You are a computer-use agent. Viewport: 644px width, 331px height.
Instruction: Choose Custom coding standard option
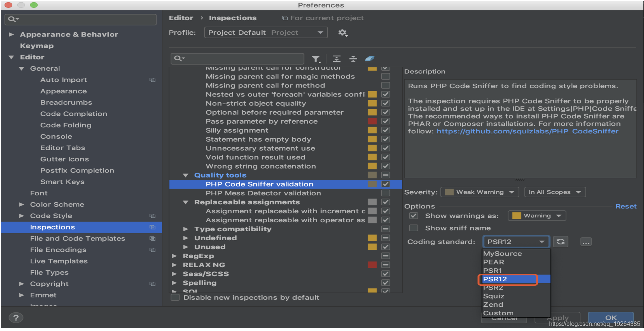pyautogui.click(x=516, y=313)
